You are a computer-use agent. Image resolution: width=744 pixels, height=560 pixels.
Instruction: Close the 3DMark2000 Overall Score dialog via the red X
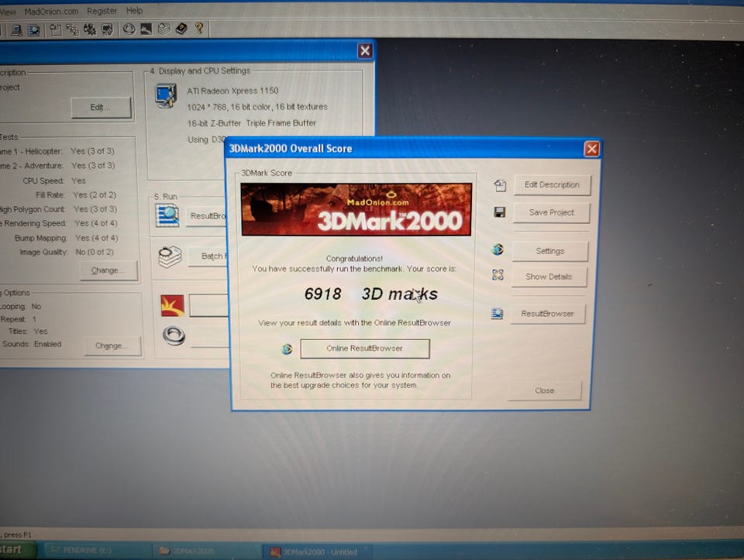point(591,149)
